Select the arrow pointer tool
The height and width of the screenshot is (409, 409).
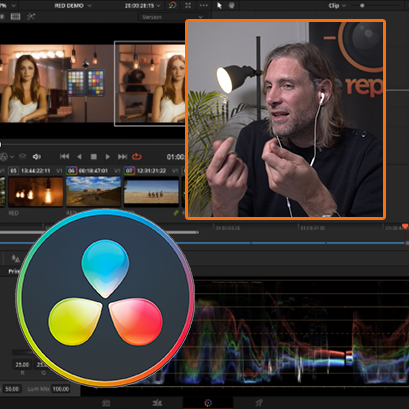[x=219, y=6]
